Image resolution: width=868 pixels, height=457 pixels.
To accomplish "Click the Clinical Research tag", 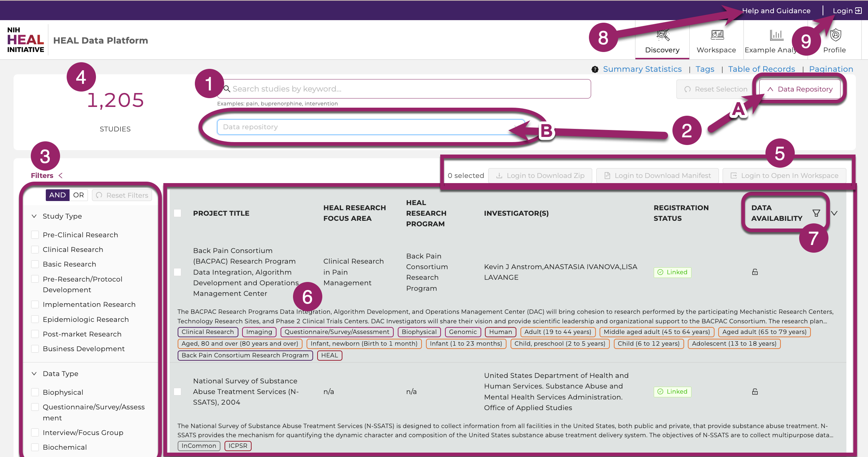I will [x=208, y=332].
